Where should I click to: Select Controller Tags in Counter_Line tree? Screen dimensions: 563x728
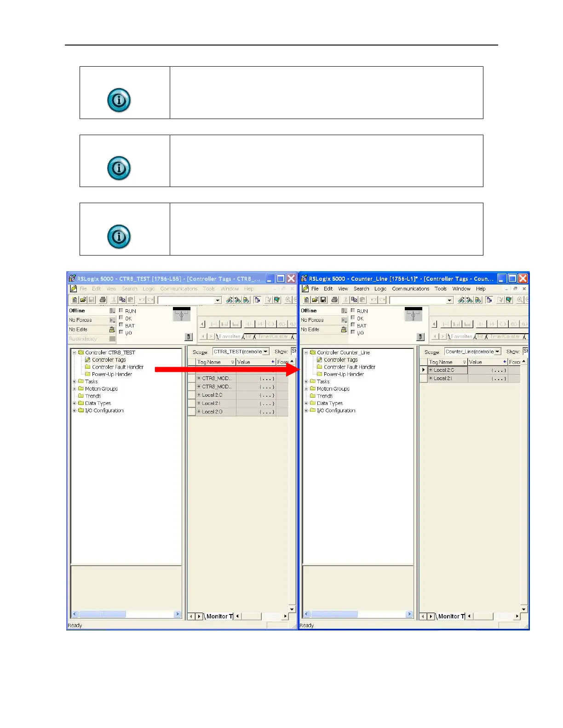[340, 360]
